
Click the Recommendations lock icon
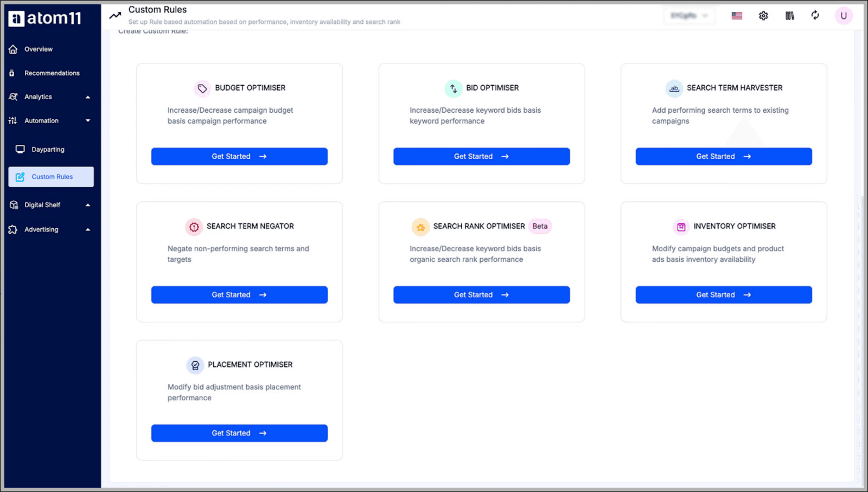[12, 73]
